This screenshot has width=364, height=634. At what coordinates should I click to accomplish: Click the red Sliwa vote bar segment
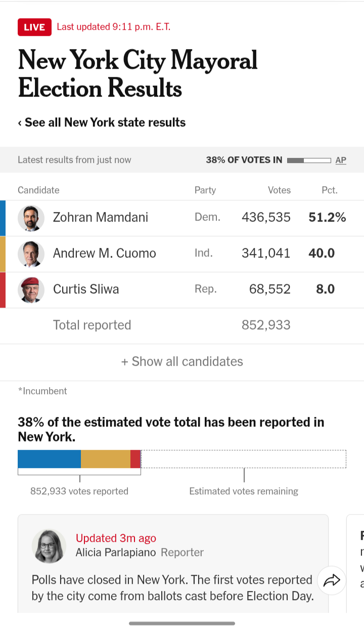tap(135, 459)
